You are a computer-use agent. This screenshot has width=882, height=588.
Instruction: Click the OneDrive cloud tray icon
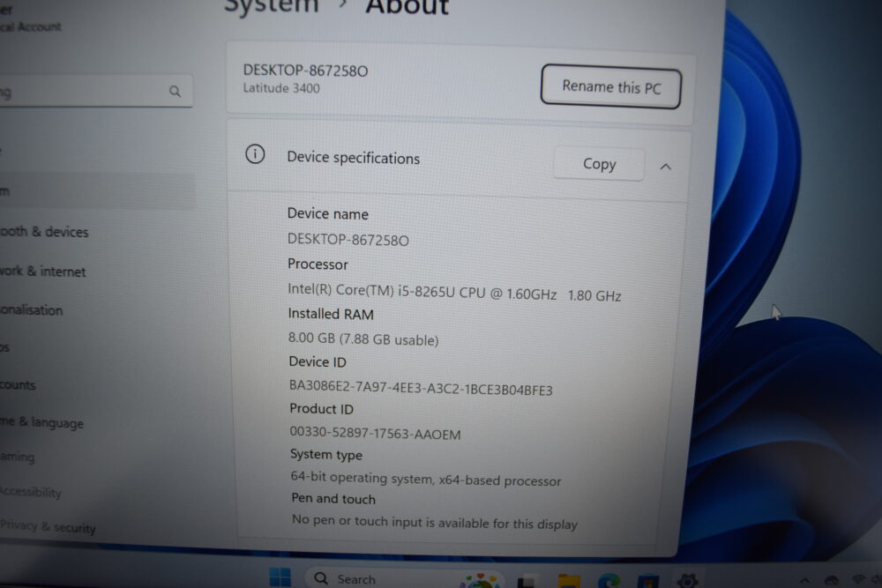pos(831,581)
